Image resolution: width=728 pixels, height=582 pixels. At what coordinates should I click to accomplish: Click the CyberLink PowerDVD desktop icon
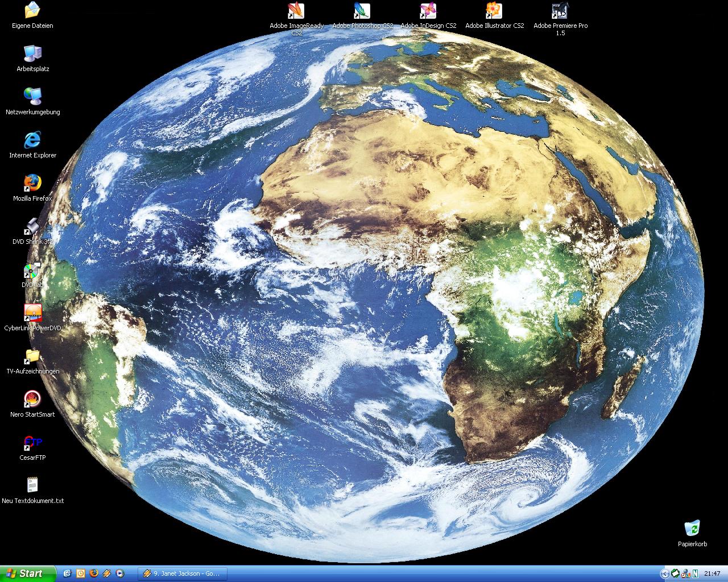32,313
